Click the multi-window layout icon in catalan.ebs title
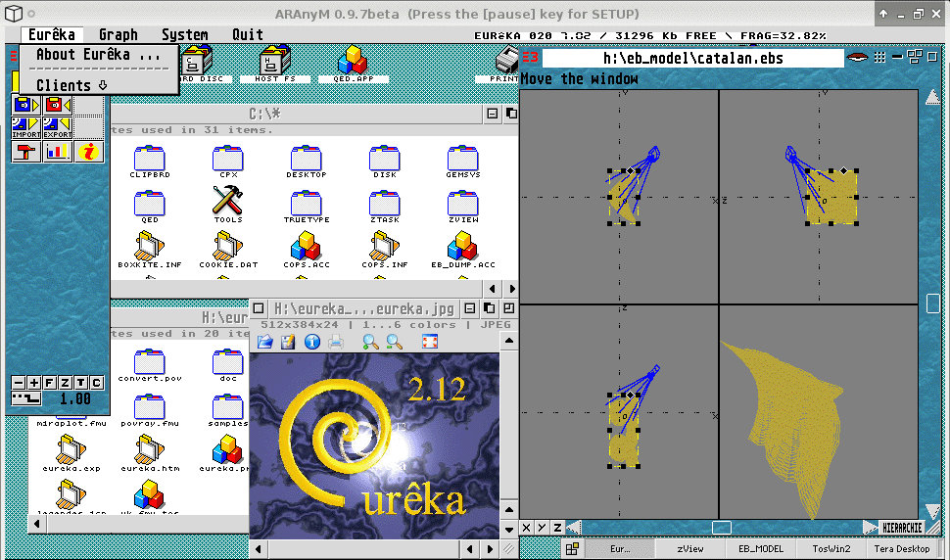Screen dimensions: 950x560 click(x=915, y=58)
